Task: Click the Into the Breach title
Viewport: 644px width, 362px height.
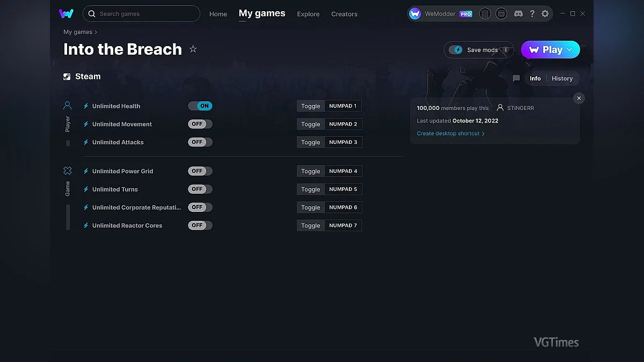Action: 123,49
